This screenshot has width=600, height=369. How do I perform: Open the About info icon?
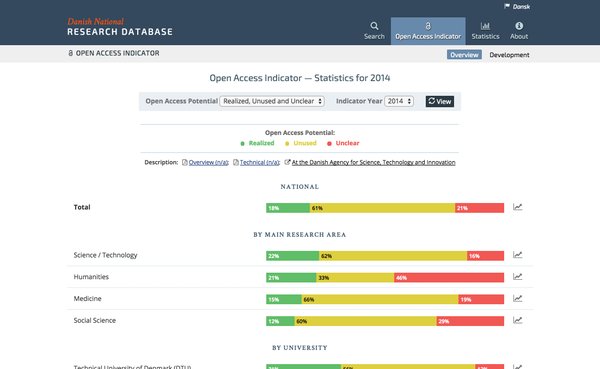[519, 26]
